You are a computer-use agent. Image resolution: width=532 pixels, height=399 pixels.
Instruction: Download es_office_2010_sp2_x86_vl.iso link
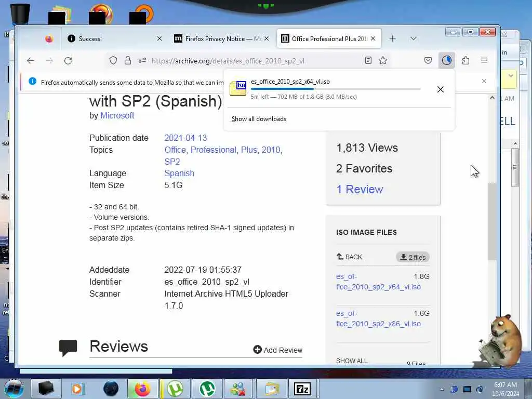coord(378,318)
